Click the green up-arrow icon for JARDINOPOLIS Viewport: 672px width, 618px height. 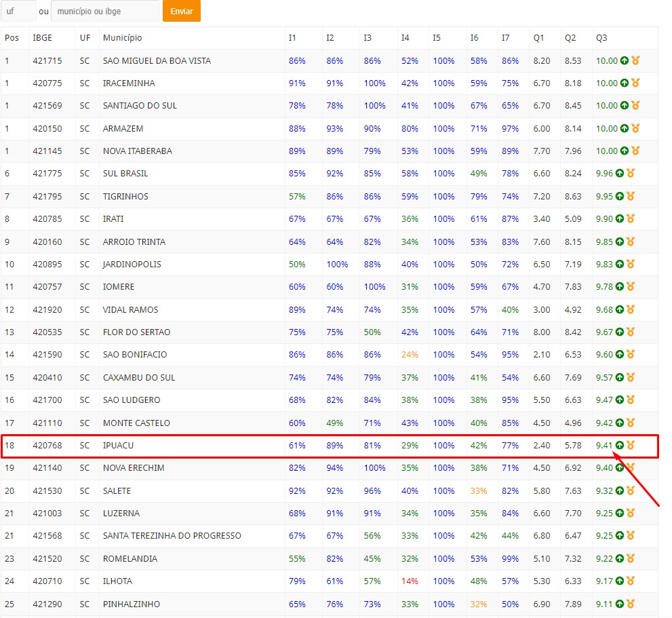[619, 265]
